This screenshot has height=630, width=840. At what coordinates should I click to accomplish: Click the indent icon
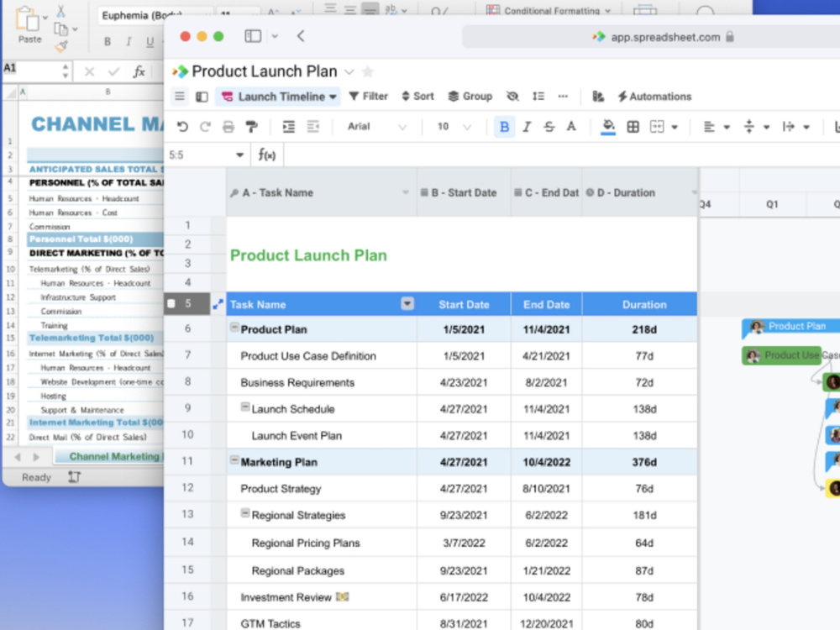point(289,127)
